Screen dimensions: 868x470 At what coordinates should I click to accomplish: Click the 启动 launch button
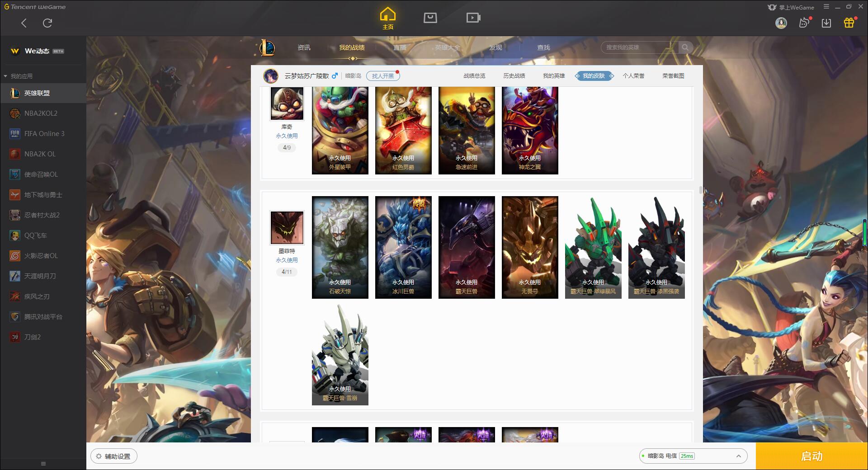[x=811, y=456]
